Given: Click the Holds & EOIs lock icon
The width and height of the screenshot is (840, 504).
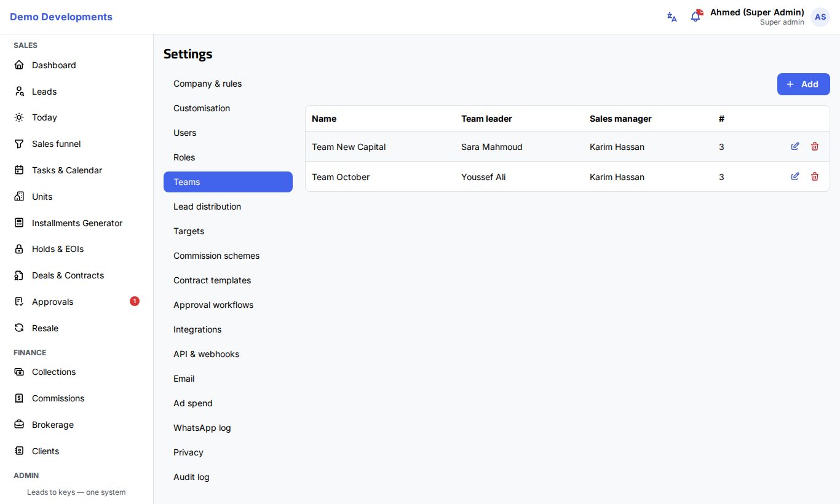Looking at the screenshot, I should pos(19,249).
